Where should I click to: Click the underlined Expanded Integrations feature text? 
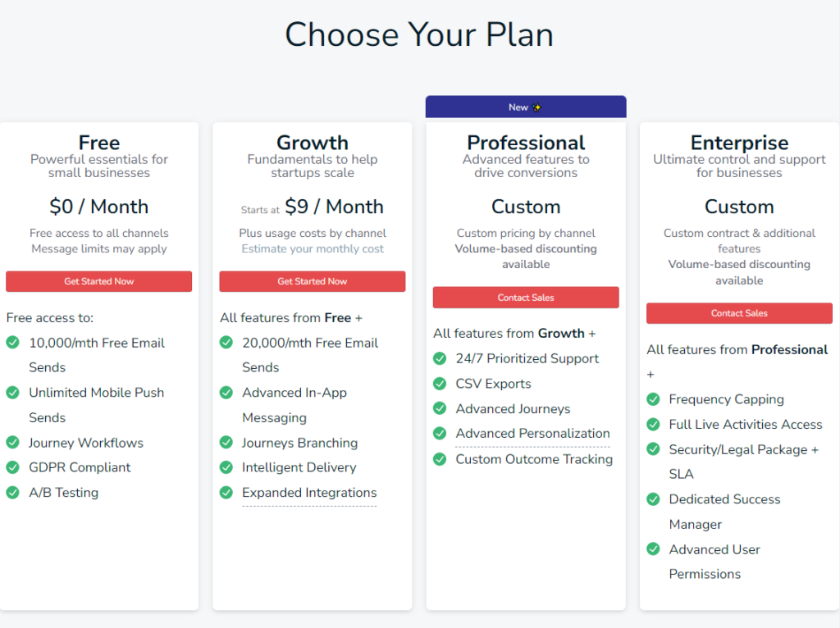309,493
